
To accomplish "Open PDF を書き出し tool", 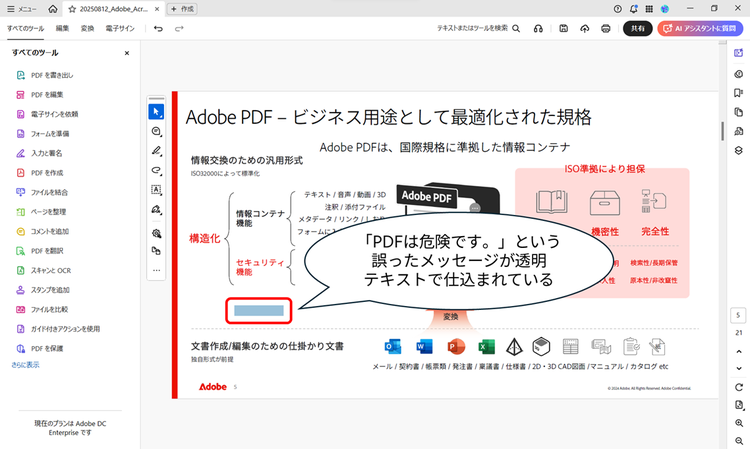I will pyautogui.click(x=45, y=75).
